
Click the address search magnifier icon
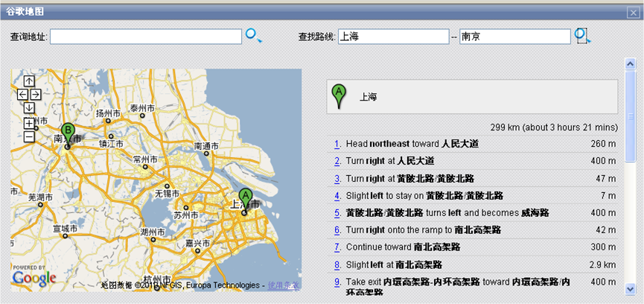(x=253, y=36)
